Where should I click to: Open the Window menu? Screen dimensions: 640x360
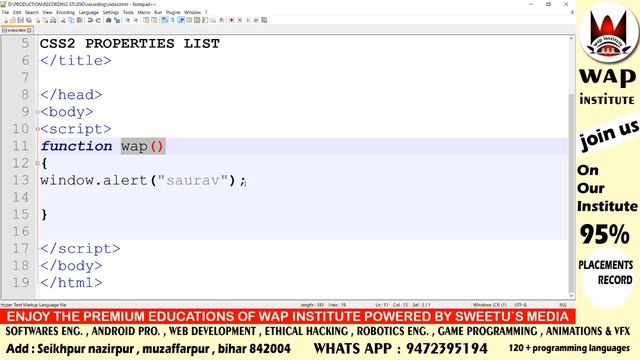pos(193,12)
